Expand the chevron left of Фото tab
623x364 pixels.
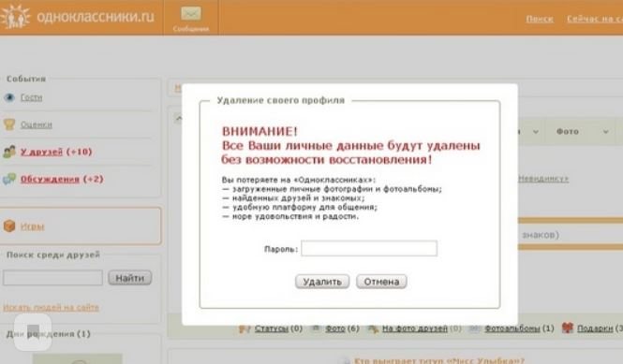(x=536, y=132)
